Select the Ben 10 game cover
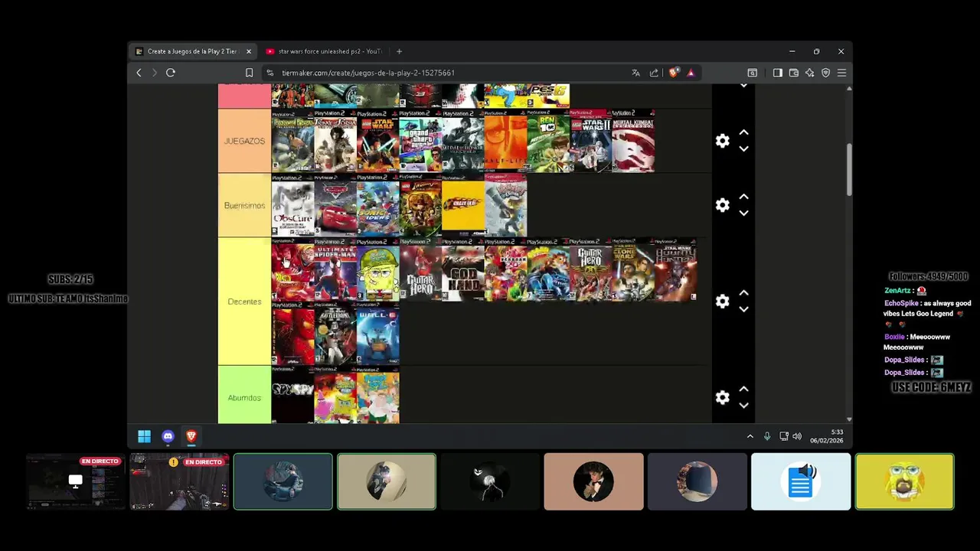This screenshot has width=980, height=551. point(548,141)
